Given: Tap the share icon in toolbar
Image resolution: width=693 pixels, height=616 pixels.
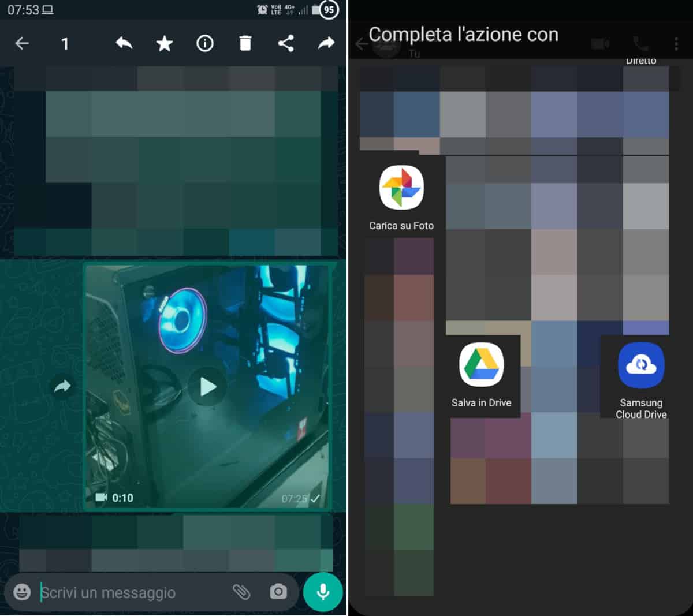Looking at the screenshot, I should [286, 43].
